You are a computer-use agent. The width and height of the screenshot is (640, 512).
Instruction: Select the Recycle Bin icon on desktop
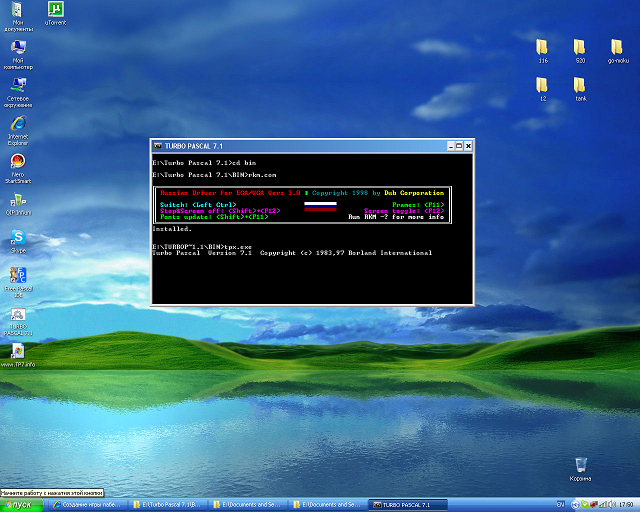coord(581,464)
